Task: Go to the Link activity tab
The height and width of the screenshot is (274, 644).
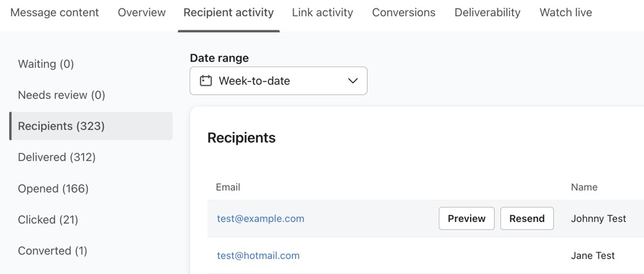Action: tap(323, 12)
